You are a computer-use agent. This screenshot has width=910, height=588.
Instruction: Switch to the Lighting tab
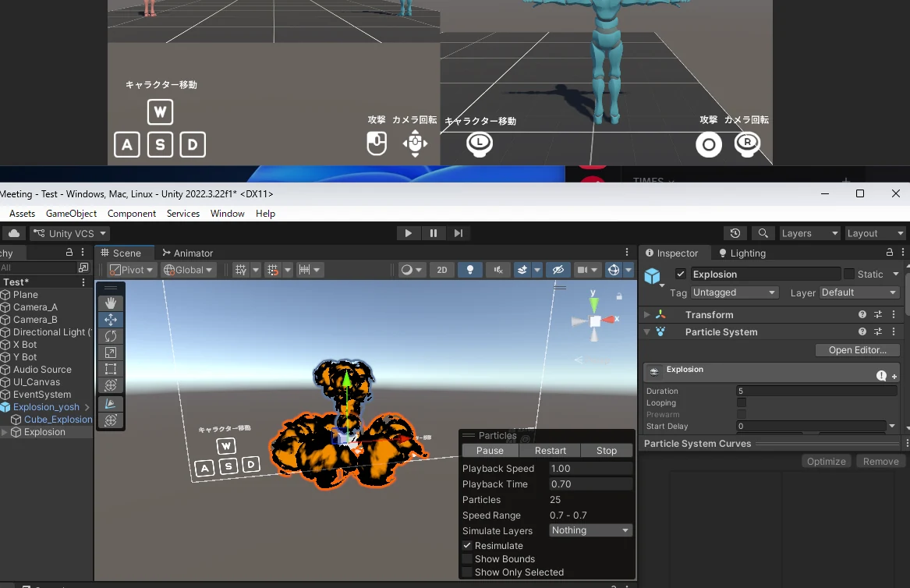[x=742, y=253]
